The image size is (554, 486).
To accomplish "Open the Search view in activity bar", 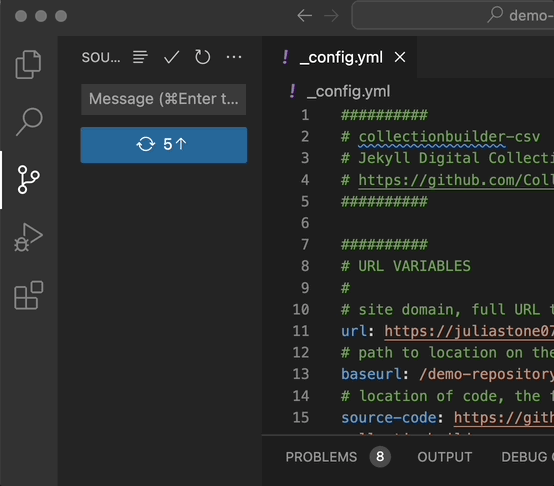I will pyautogui.click(x=29, y=122).
